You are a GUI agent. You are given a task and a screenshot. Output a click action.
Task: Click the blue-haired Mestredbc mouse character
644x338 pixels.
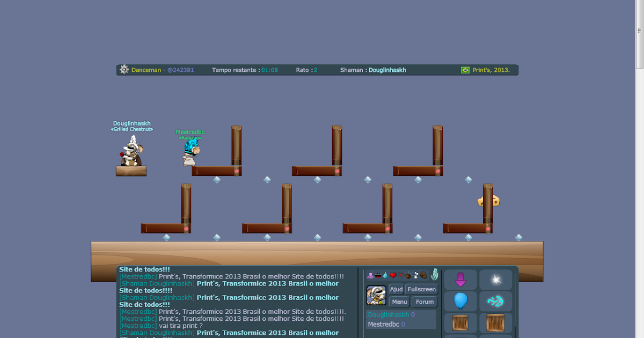pos(191,153)
